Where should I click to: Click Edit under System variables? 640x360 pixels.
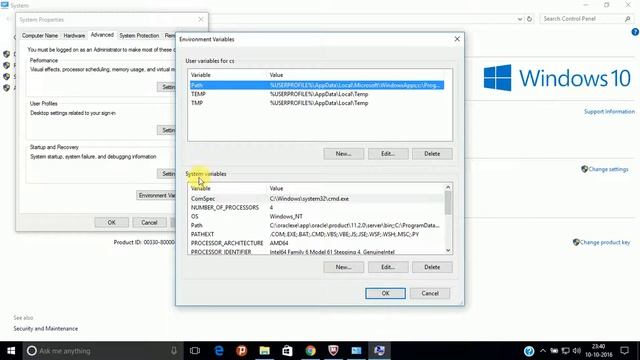pos(388,267)
